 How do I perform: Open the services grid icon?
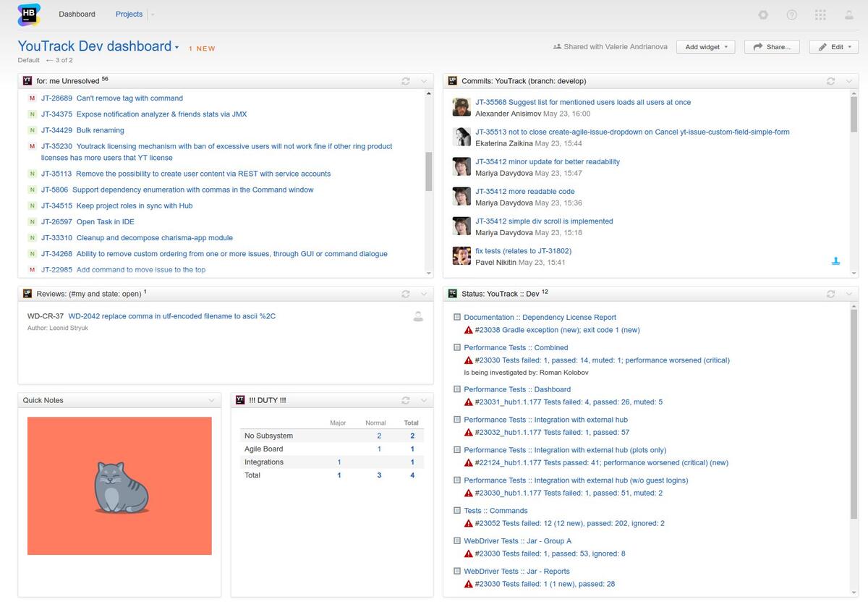coord(820,14)
